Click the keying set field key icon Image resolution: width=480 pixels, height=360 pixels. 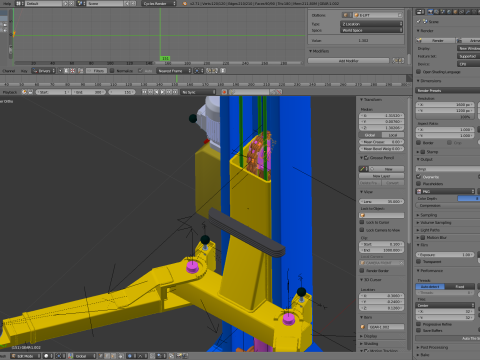[232, 92]
